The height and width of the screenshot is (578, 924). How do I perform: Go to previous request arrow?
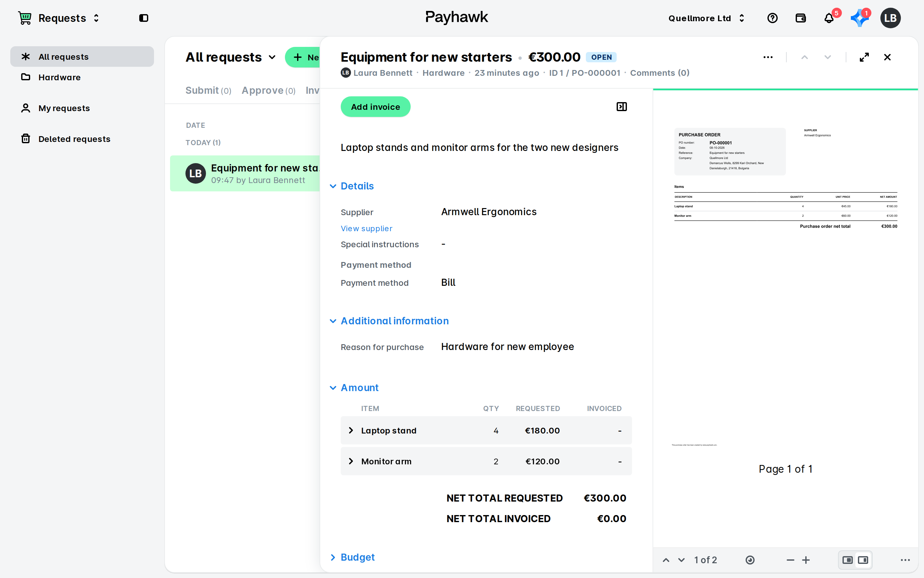click(x=805, y=57)
